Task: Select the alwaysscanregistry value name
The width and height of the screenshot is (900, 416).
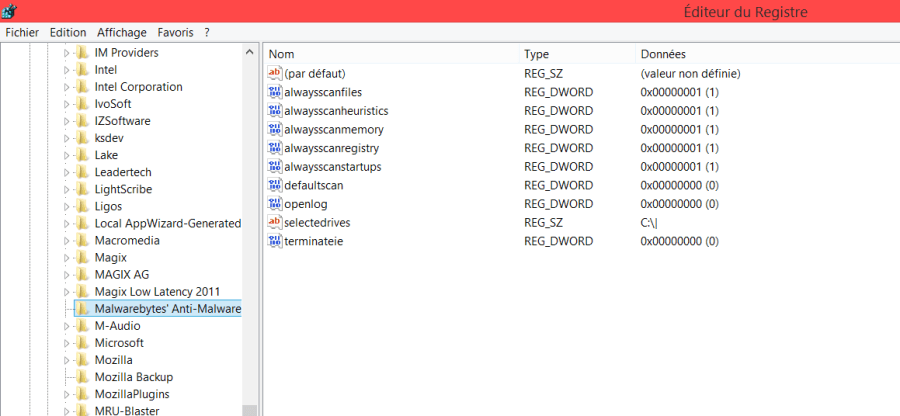Action: pyautogui.click(x=332, y=148)
